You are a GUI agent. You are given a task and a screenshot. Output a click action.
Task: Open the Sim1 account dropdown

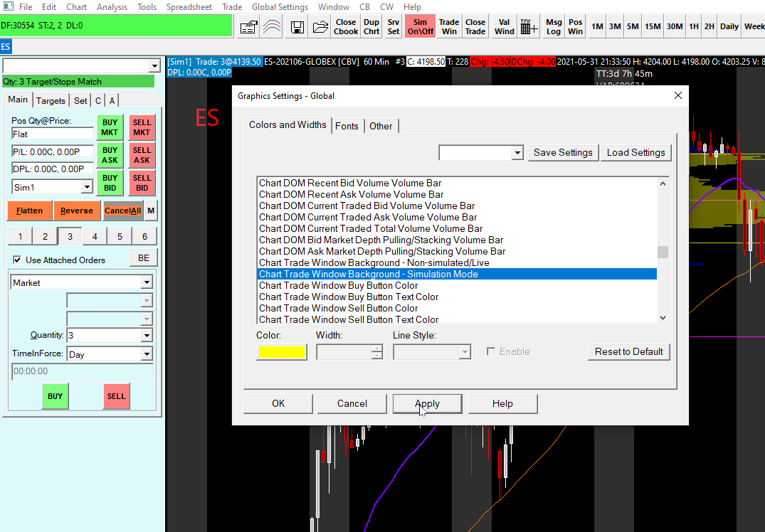(87, 187)
